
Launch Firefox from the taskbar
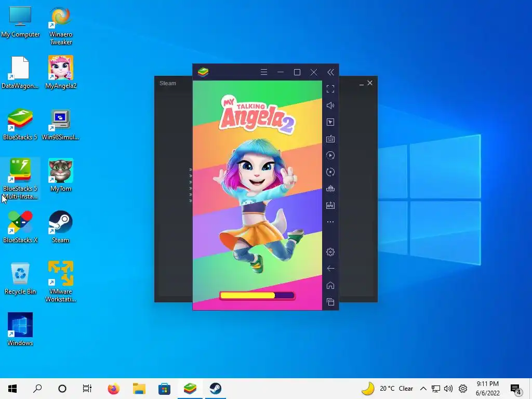click(114, 389)
